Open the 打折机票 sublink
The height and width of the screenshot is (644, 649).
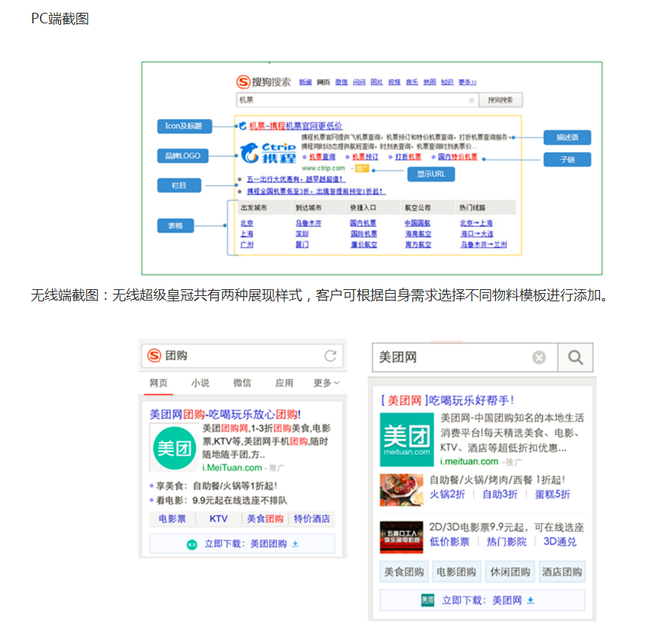pyautogui.click(x=408, y=157)
